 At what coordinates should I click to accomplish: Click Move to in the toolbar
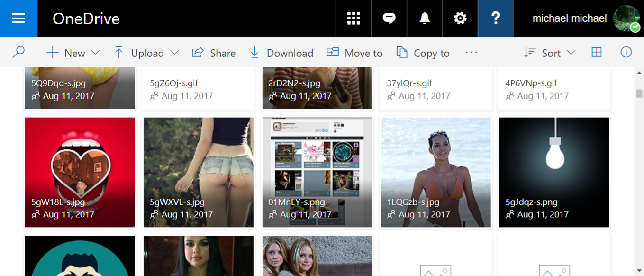(x=354, y=53)
